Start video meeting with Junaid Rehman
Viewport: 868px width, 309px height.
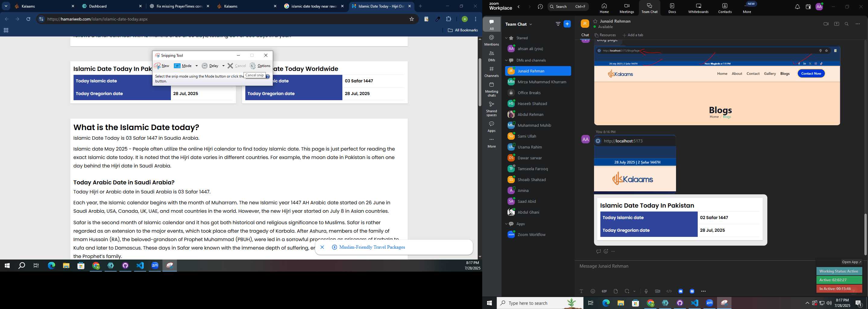pyautogui.click(x=826, y=24)
